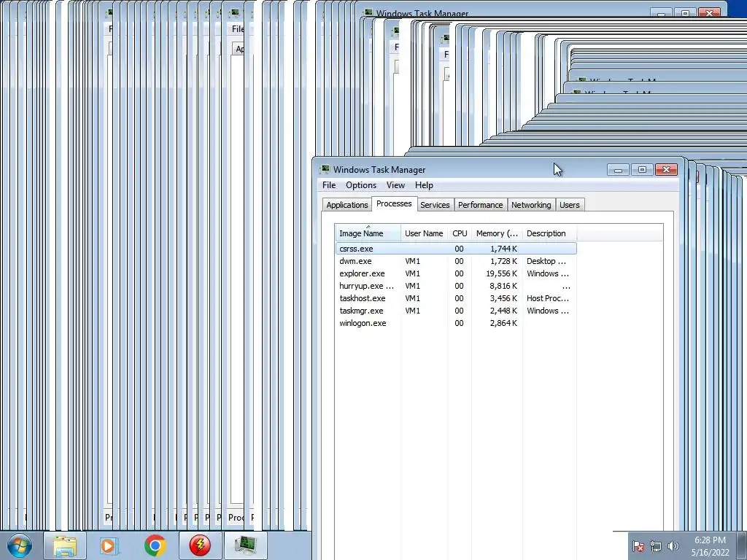The image size is (747, 560).
Task: Switch to the Users tab
Action: click(570, 205)
